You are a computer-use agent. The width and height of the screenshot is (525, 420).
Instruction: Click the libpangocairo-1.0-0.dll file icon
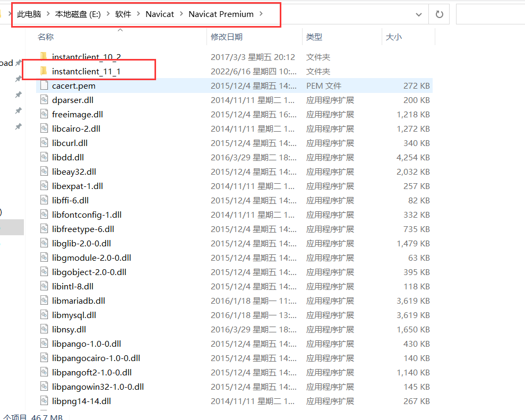click(44, 358)
